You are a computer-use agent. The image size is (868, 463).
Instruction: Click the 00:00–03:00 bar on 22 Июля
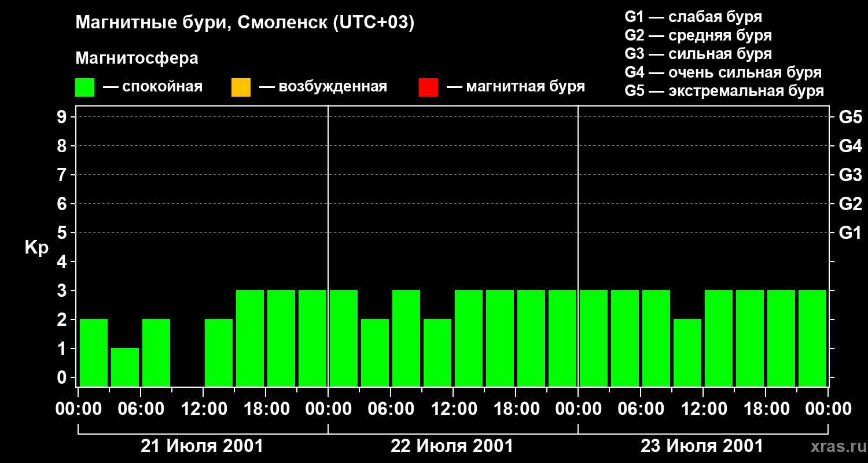344,338
